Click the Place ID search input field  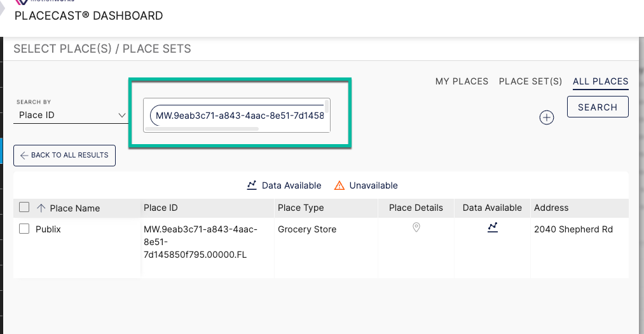tap(236, 116)
